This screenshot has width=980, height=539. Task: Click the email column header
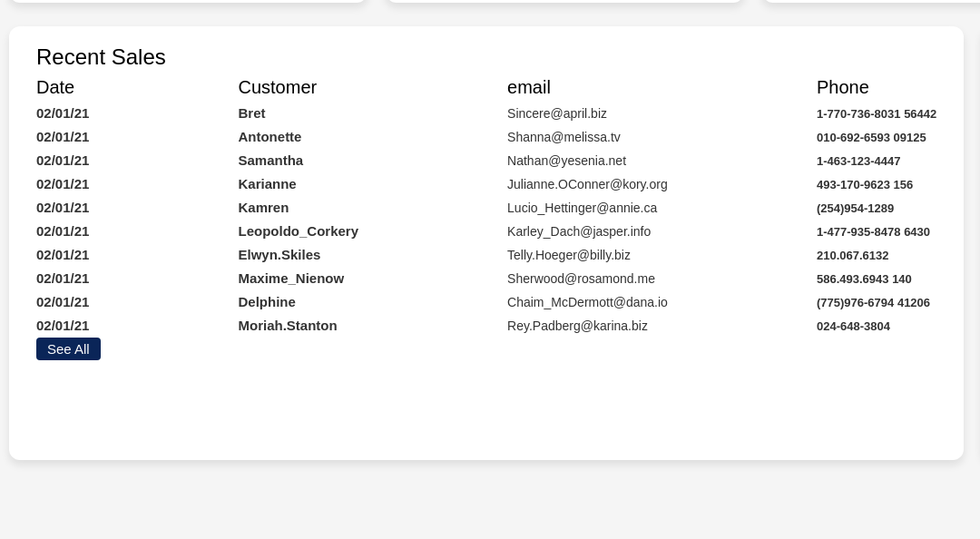[x=528, y=87]
